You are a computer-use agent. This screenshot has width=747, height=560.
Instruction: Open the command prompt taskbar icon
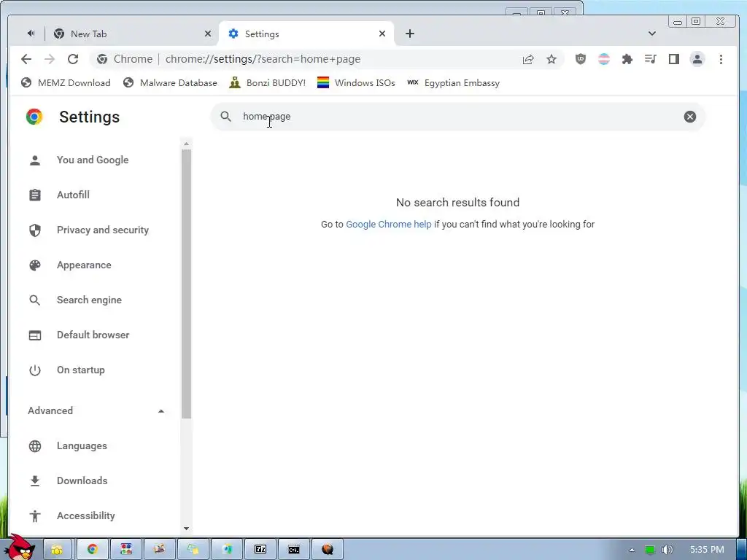tap(294, 550)
